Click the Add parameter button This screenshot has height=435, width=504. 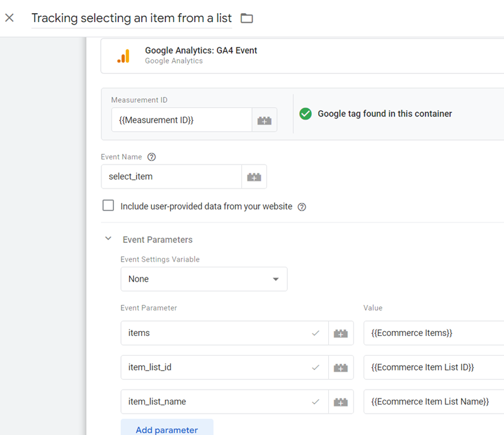point(166,429)
